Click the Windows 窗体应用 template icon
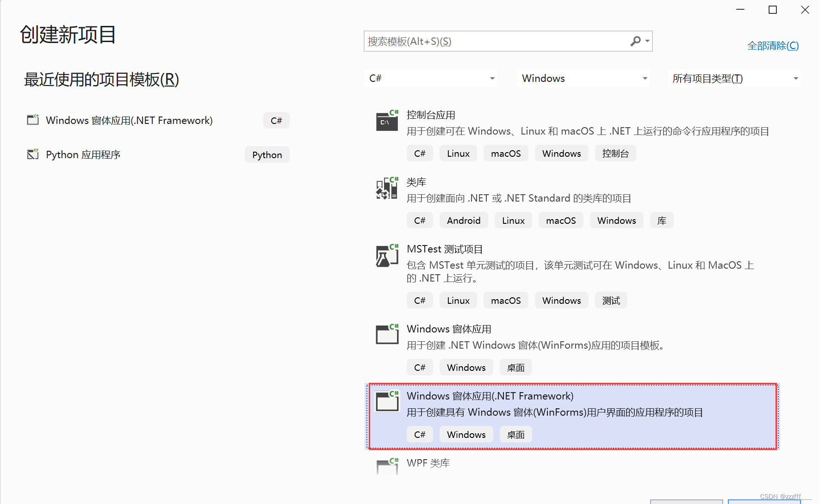The height and width of the screenshot is (504, 819). pyautogui.click(x=387, y=334)
